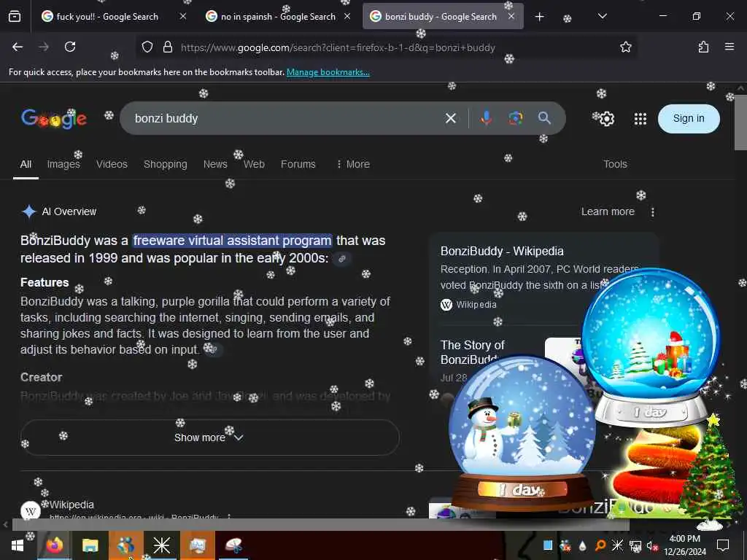Select the News results tab
747x560 pixels.
point(215,164)
